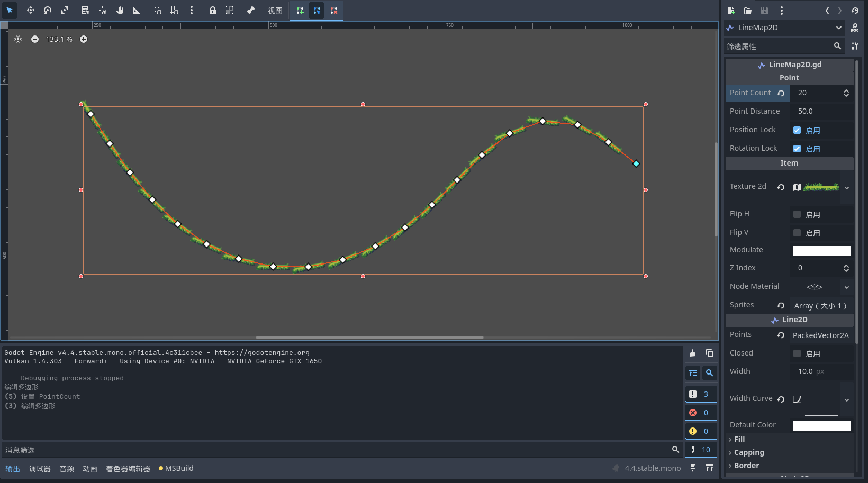Viewport: 868px width, 483px height.
Task: Select the Rotate mode tool
Action: click(48, 10)
